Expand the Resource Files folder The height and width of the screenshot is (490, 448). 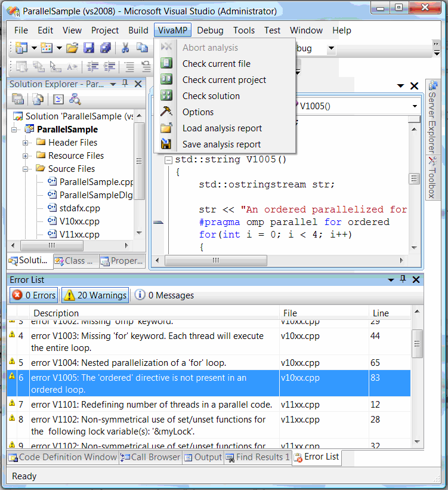point(25,156)
